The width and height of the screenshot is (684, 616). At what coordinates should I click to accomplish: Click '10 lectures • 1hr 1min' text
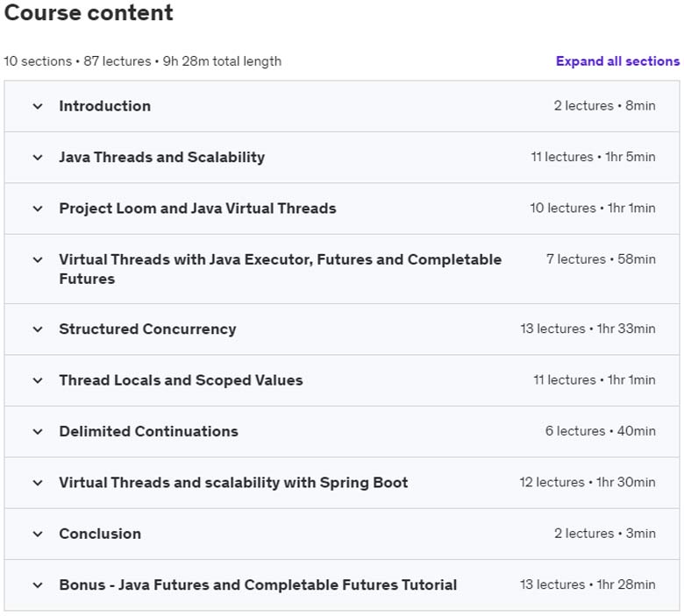(593, 208)
